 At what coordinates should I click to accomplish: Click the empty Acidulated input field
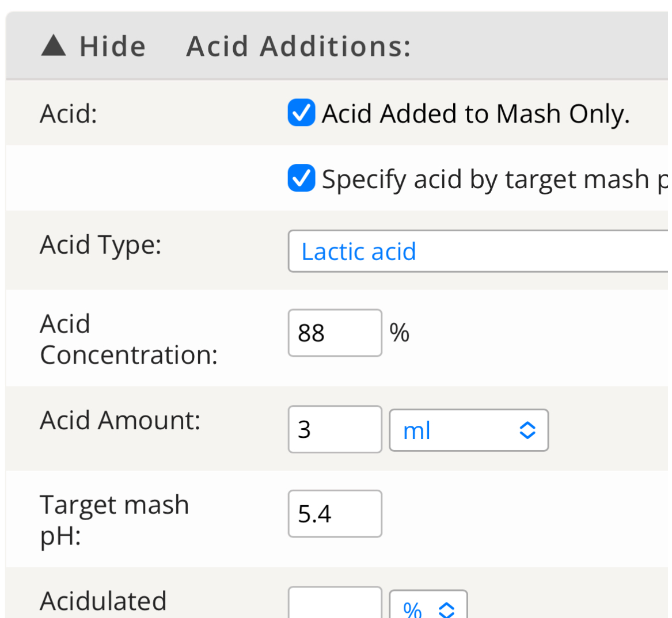click(x=335, y=604)
